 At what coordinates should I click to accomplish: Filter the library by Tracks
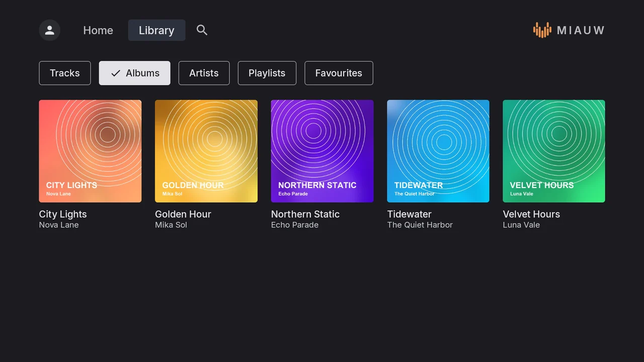click(x=65, y=73)
